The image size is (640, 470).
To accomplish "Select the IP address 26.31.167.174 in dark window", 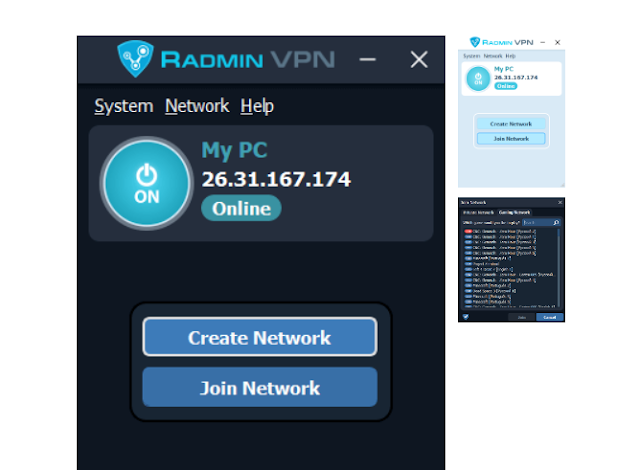I will (276, 179).
